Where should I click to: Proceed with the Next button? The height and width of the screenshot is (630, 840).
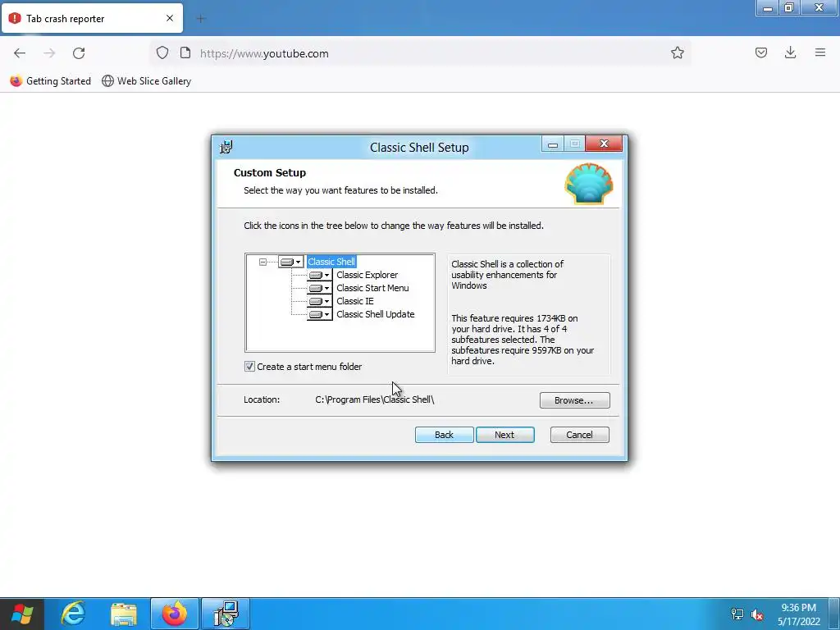(x=504, y=435)
